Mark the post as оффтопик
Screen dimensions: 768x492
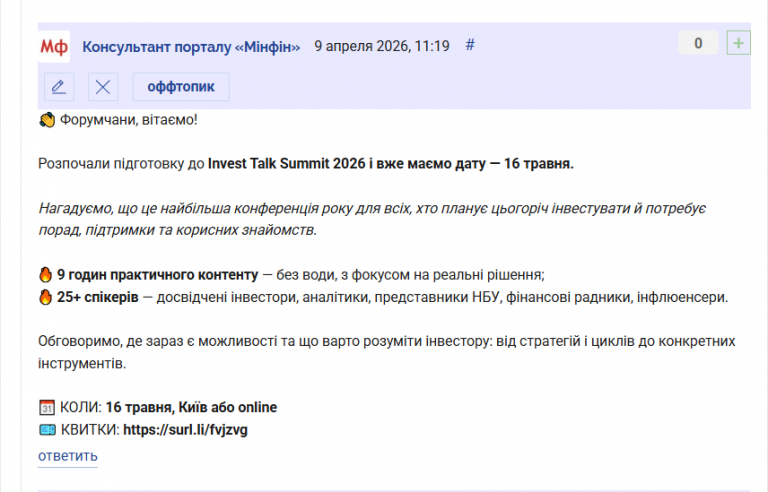(181, 87)
